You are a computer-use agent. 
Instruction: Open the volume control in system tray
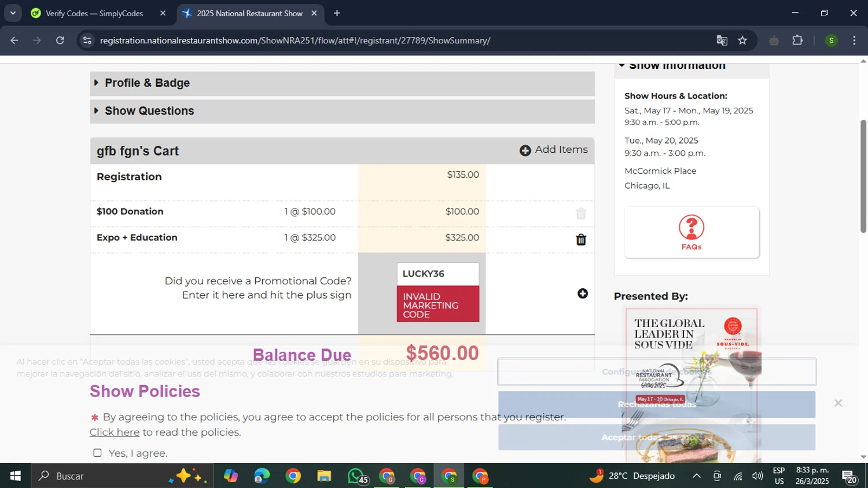click(x=757, y=476)
